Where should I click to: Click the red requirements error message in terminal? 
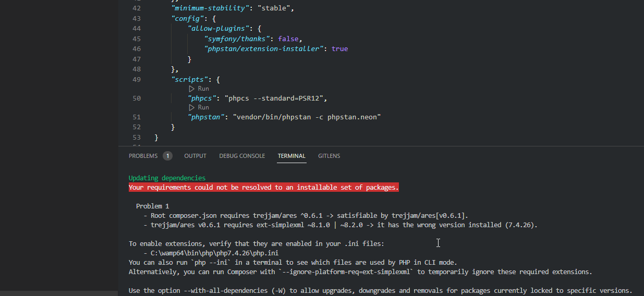(x=263, y=188)
